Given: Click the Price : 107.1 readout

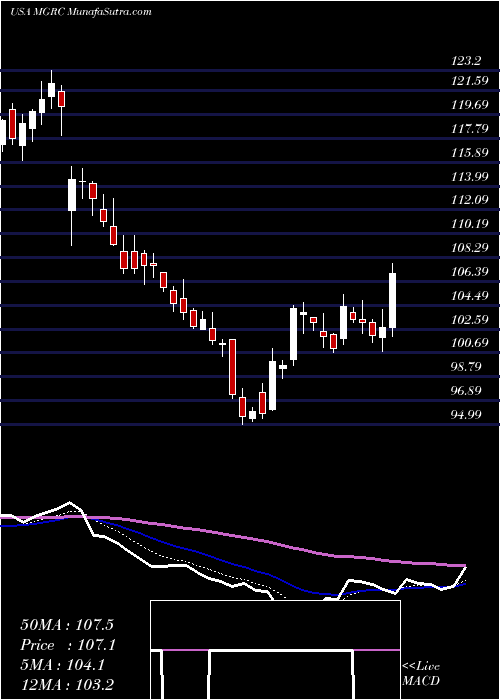Looking at the screenshot, I should pos(68,645).
